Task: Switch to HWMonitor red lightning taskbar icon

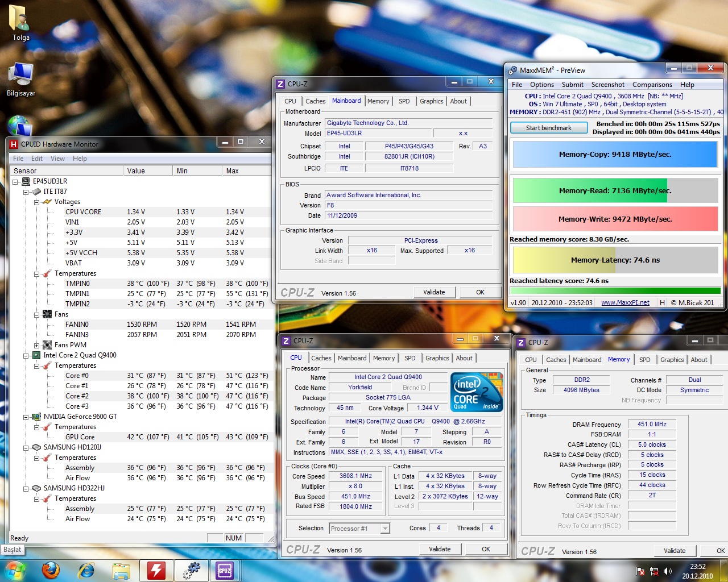Action: pyautogui.click(x=156, y=571)
